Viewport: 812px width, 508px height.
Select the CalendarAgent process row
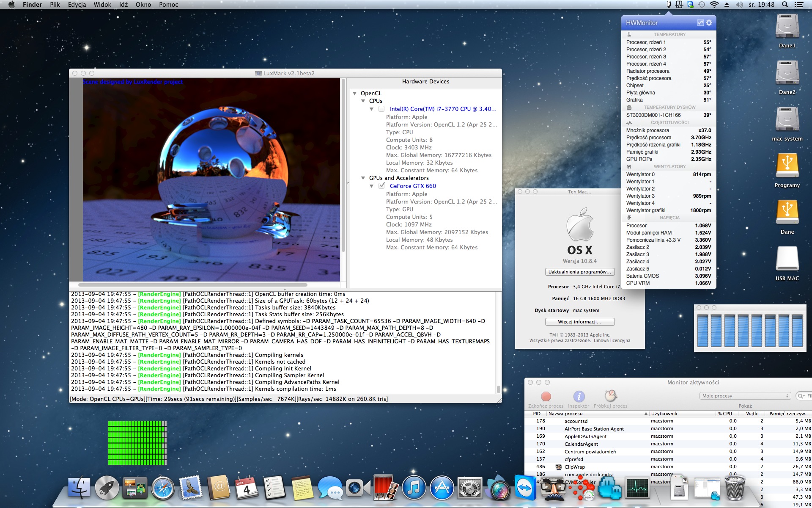pos(668,444)
